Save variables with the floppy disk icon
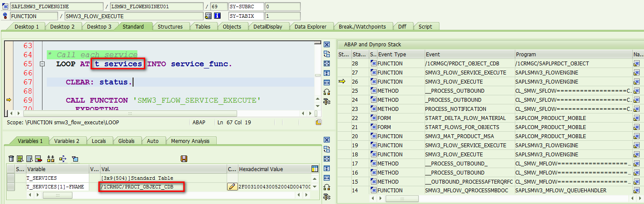 click(184, 159)
